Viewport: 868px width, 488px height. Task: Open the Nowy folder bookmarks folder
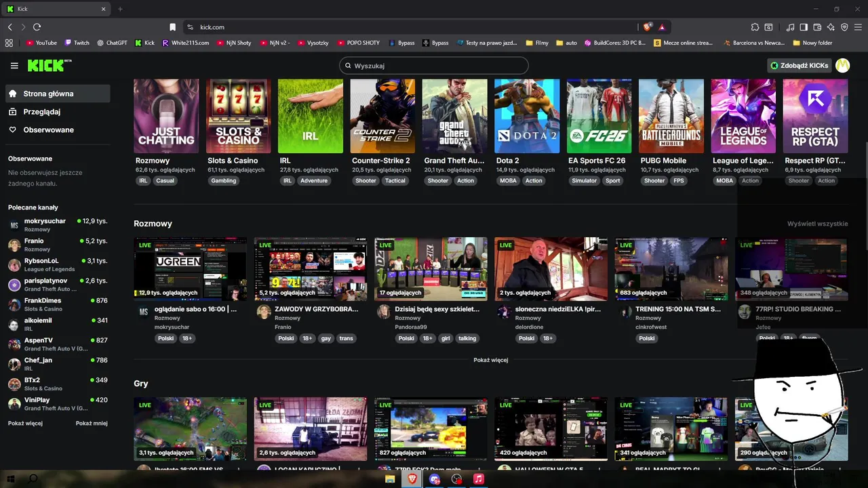pos(812,43)
